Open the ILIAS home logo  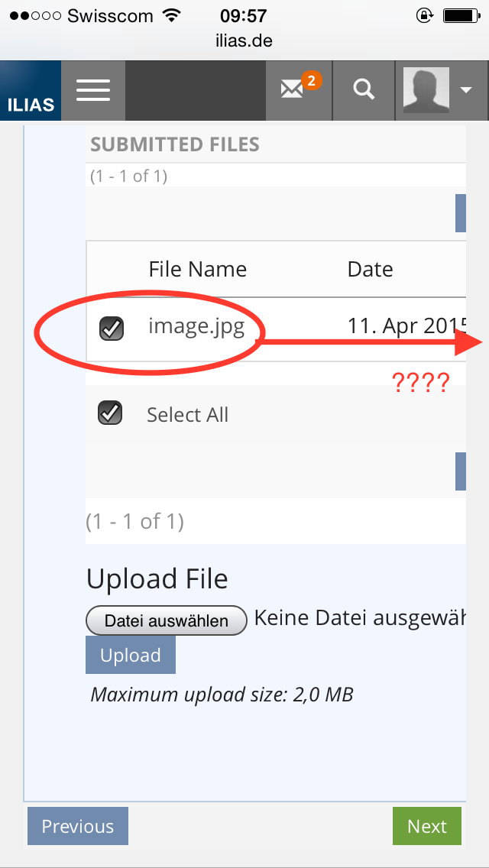point(31,92)
